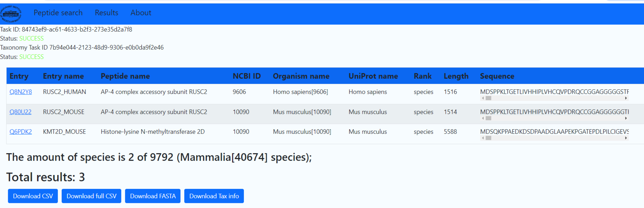Click the RUSC2_HUMAN sequence scrollbar thumb

488,98
